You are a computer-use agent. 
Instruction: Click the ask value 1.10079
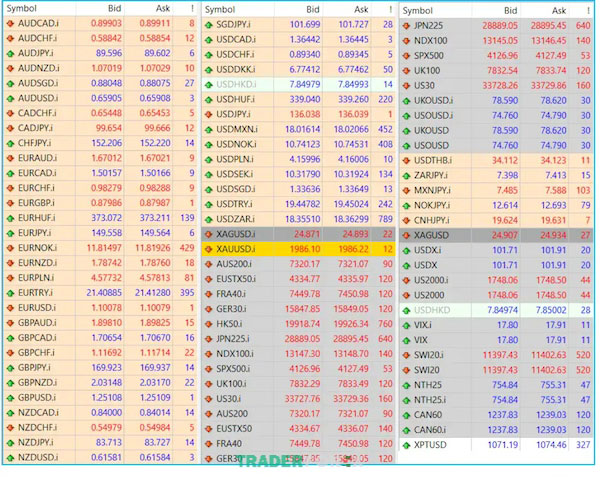click(x=155, y=308)
